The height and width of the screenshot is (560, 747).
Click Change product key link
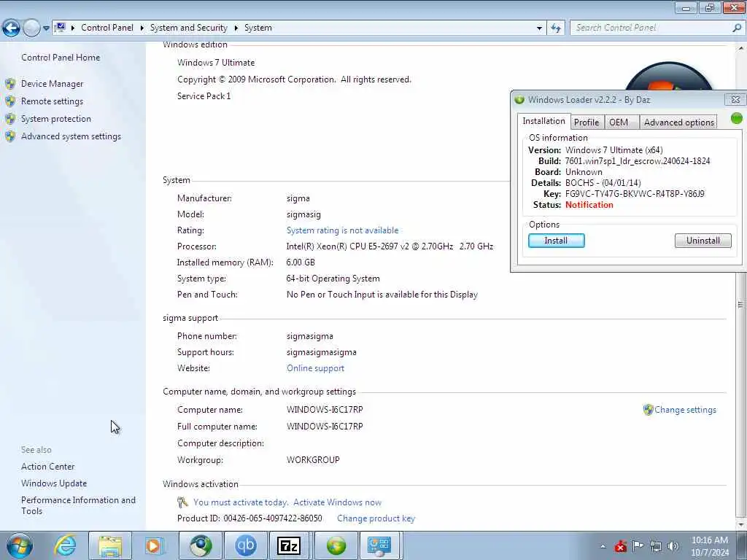tap(376, 518)
